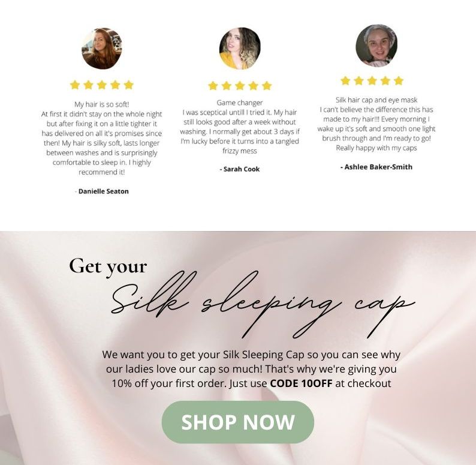Click the CODE 10OFF promo text
The image size is (476, 465).
[301, 383]
